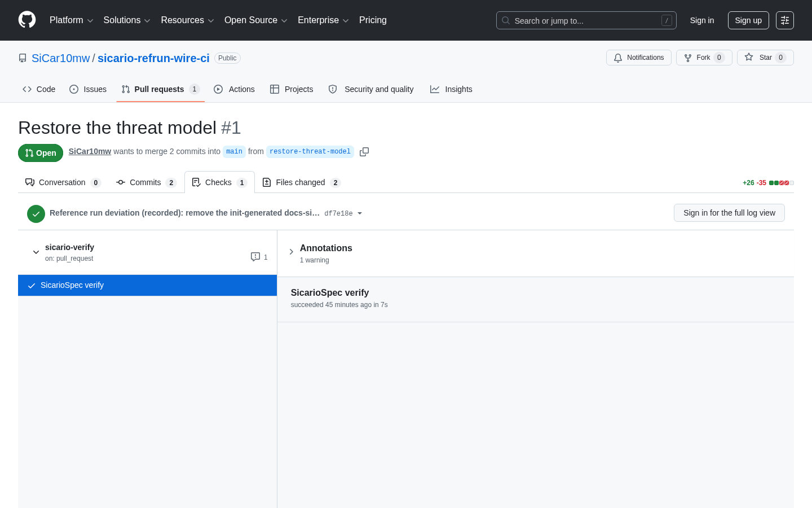Switch to the Code tab

39,89
